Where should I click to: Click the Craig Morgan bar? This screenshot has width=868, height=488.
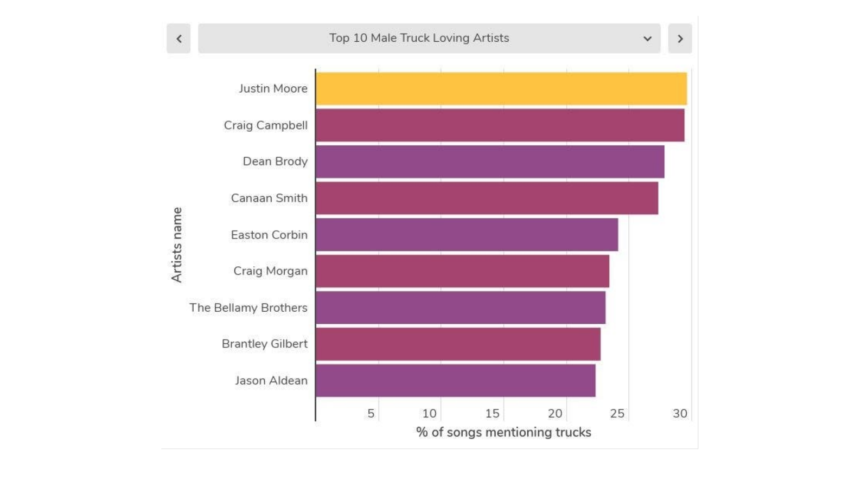(x=462, y=271)
